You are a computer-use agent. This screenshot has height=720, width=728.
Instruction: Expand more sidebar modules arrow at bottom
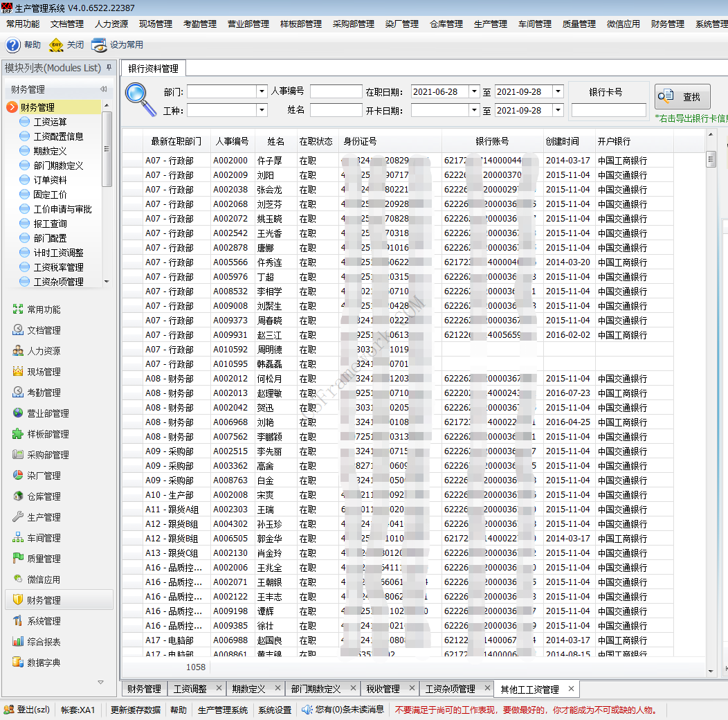point(101,683)
